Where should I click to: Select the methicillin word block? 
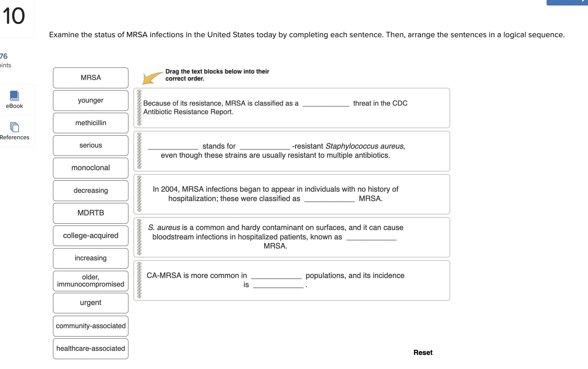(x=91, y=123)
